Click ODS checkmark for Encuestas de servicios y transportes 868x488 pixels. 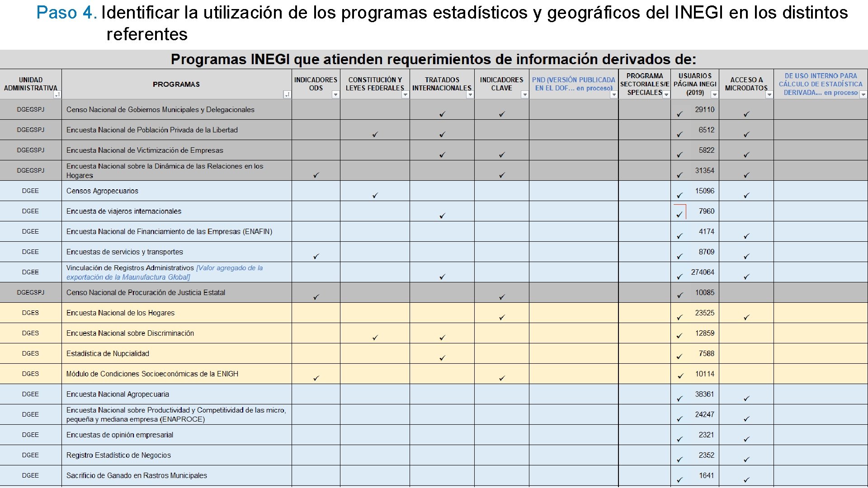pyautogui.click(x=316, y=256)
